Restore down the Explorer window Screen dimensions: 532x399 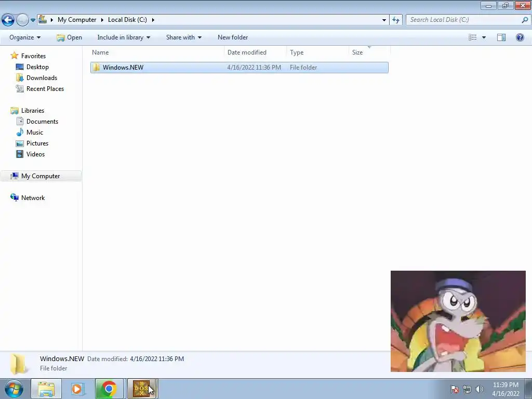pyautogui.click(x=505, y=5)
